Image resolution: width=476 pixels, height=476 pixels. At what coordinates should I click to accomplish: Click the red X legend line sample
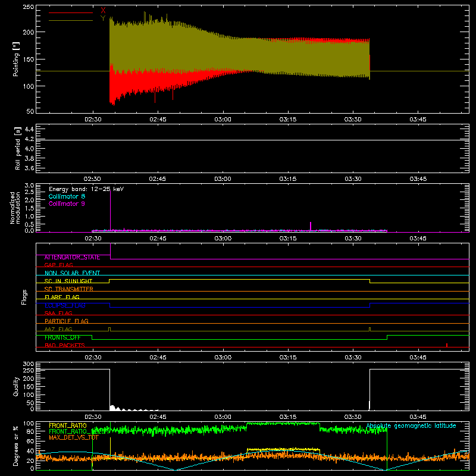[x=71, y=12]
